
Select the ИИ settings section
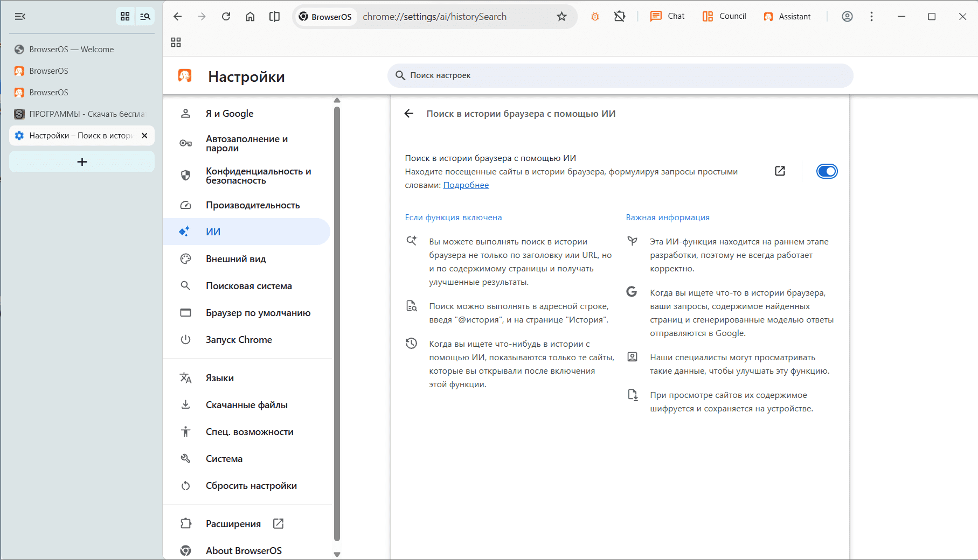(247, 232)
